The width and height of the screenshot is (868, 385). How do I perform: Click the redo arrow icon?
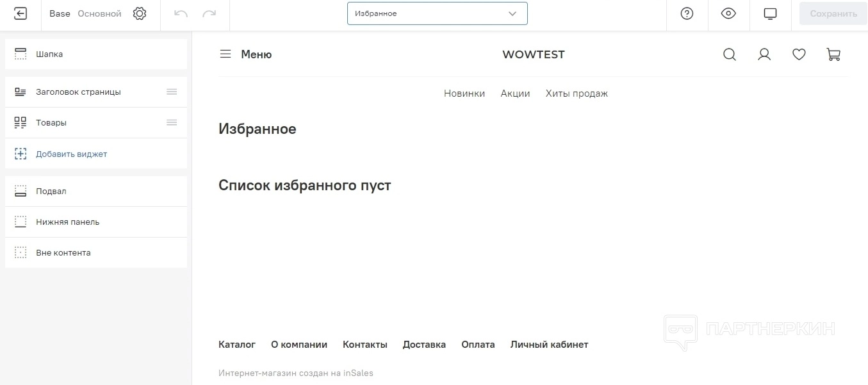click(209, 13)
